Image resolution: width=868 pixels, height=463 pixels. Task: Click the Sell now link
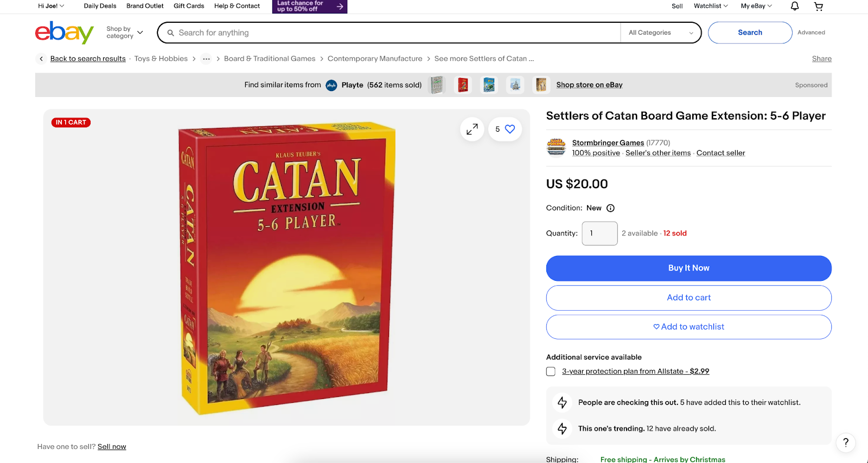112,447
